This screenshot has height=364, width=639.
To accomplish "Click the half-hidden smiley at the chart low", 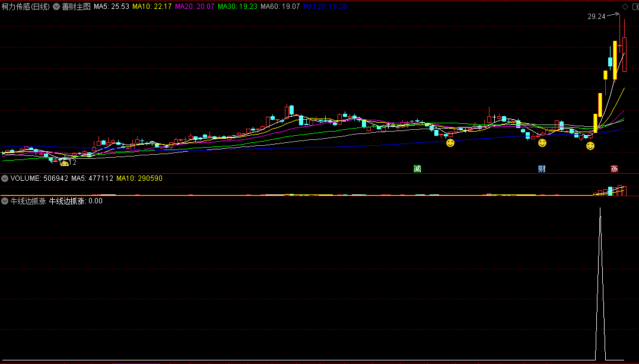I will coord(65,164).
